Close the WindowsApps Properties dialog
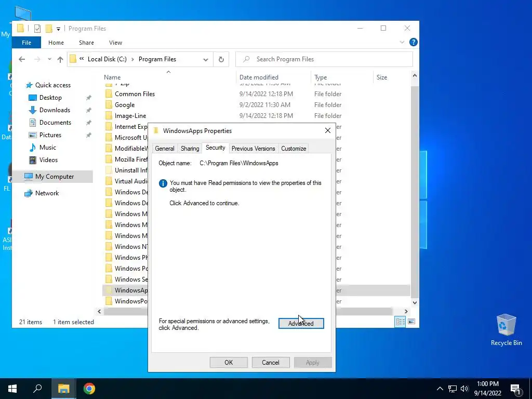This screenshot has height=399, width=532. click(327, 130)
